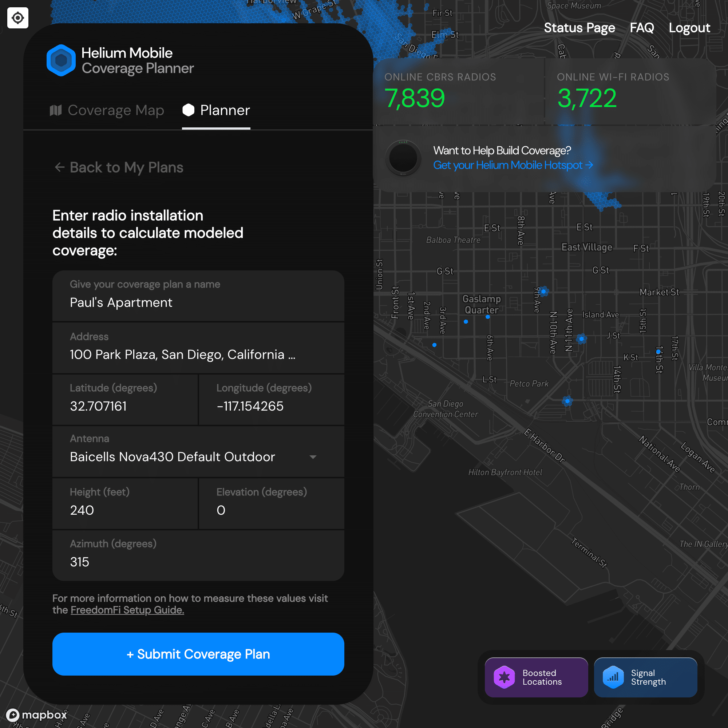Click the Balboa Theatre map label
728x728 pixels.
tap(453, 240)
